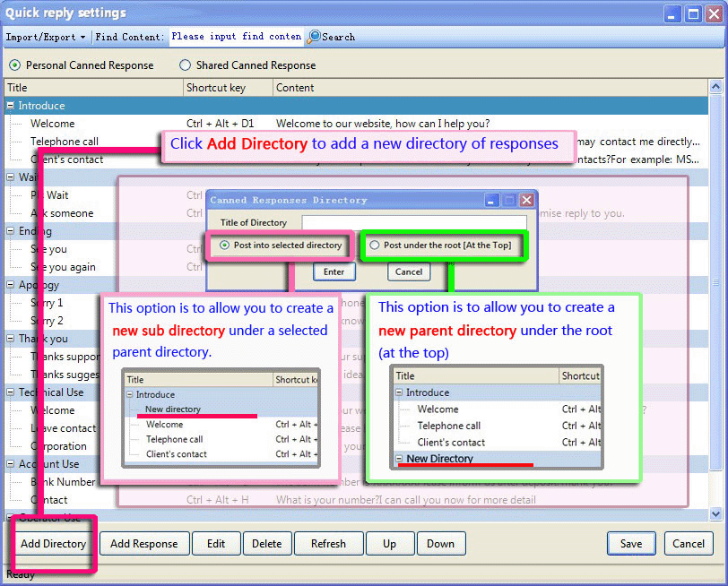Minimize the Quick reply settings window

[x=672, y=14]
